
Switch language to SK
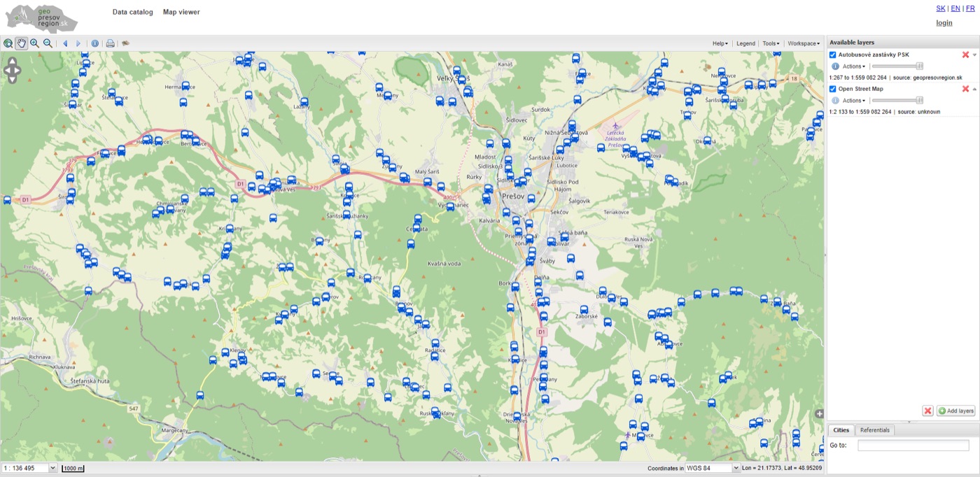click(x=940, y=8)
